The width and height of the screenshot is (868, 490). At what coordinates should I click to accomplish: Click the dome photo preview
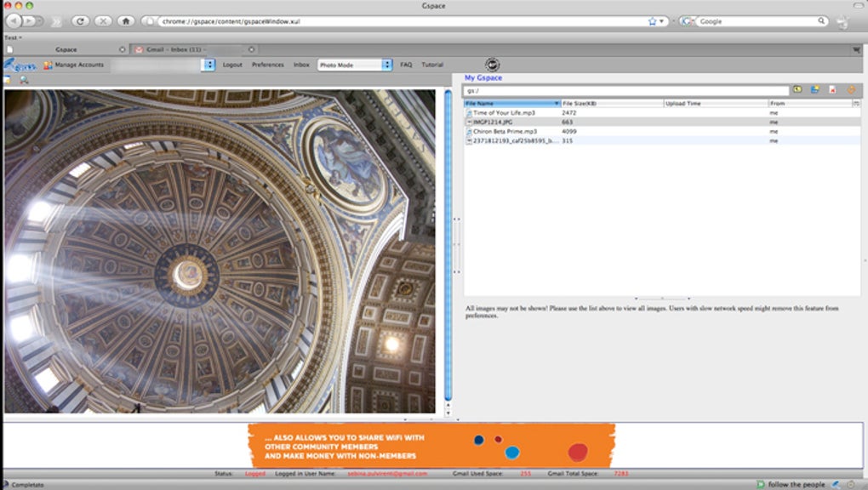[220, 251]
